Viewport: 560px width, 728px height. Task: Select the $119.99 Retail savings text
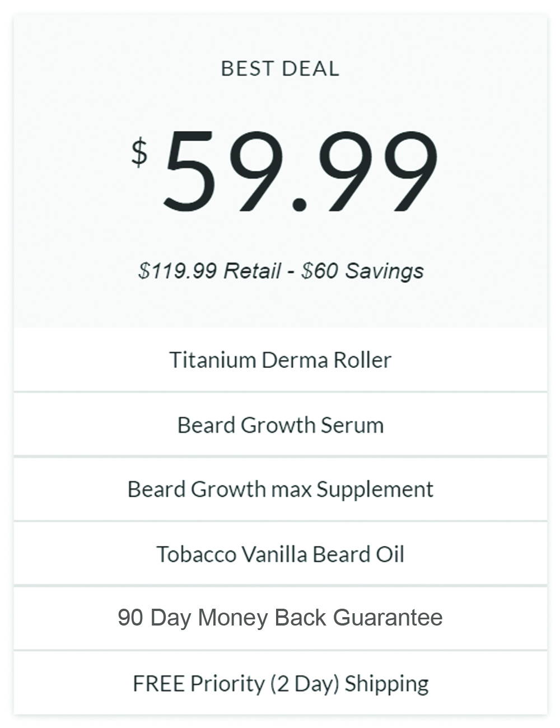[x=281, y=271]
